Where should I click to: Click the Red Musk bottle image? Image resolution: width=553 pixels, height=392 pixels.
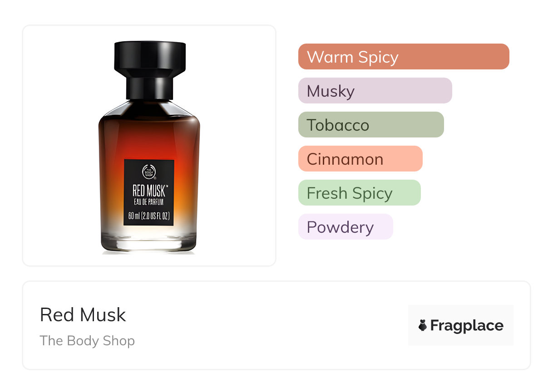149,147
